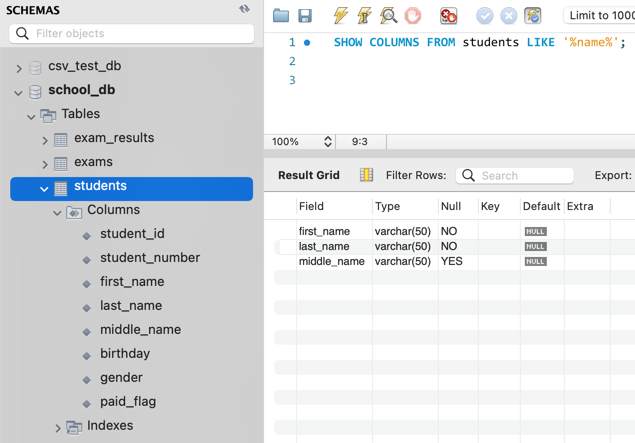Toggle continue-on-error execution icon

[449, 16]
